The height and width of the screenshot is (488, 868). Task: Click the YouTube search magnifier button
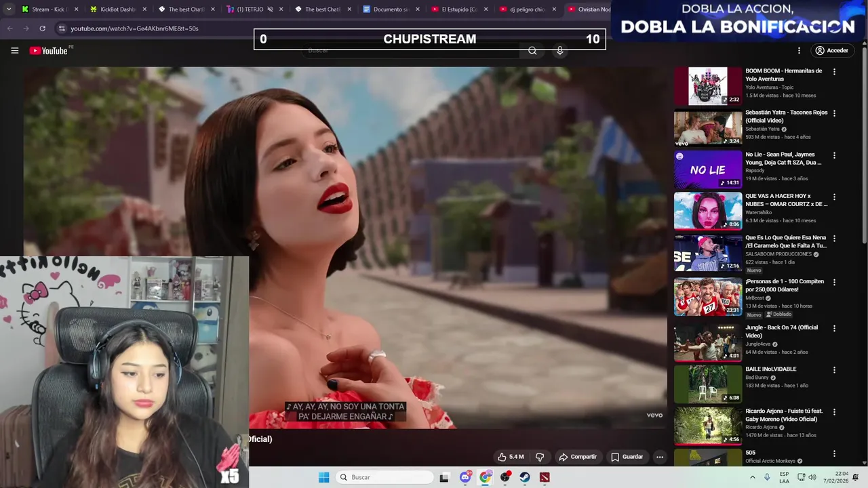pyautogui.click(x=532, y=51)
